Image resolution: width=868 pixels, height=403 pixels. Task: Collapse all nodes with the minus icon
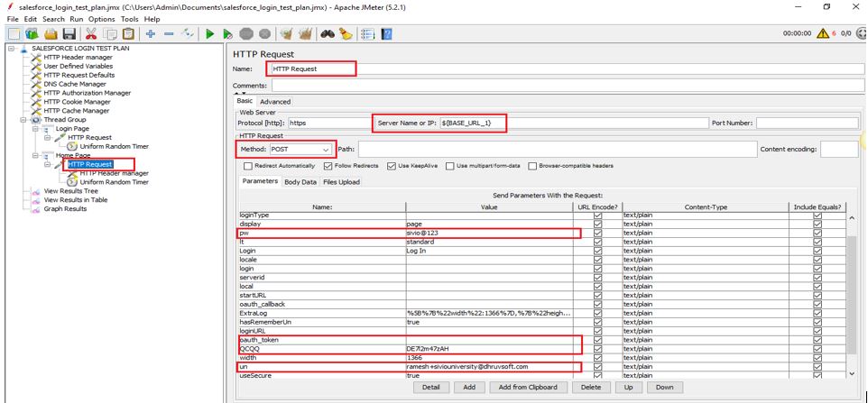tap(170, 34)
